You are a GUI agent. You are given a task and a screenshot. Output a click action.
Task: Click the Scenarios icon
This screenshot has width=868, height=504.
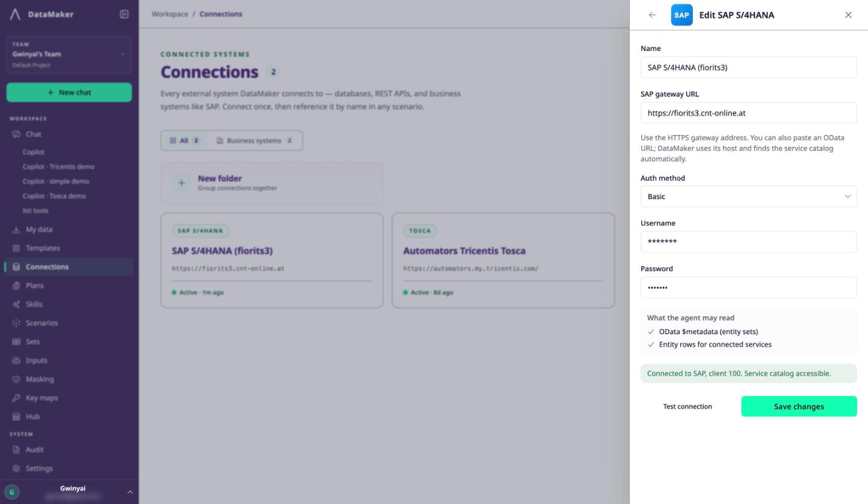[x=16, y=323]
